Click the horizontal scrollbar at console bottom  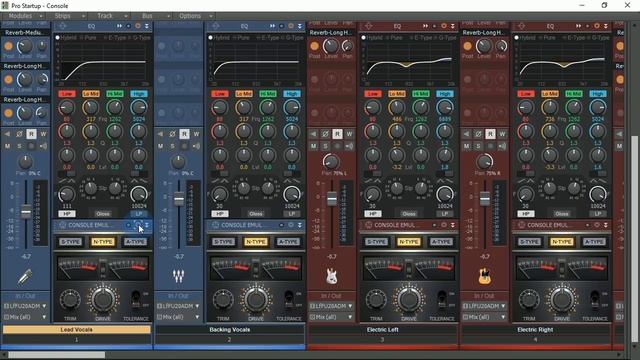click(56, 355)
